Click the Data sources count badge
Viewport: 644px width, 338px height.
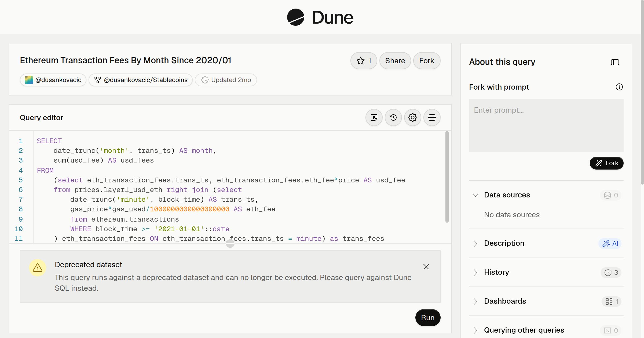pyautogui.click(x=611, y=195)
